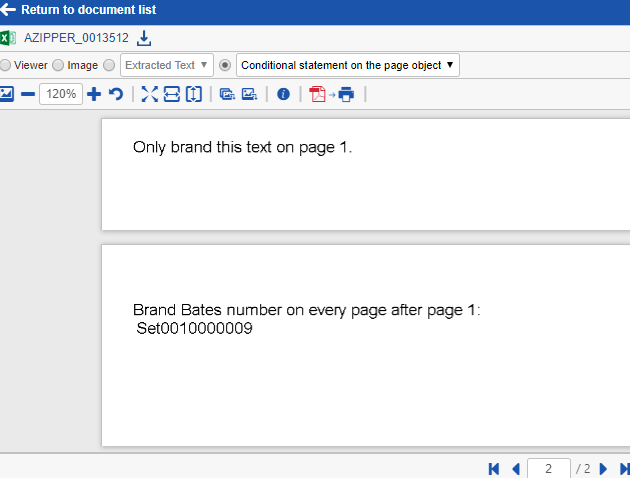
Task: Click the fit to page expand icon
Action: point(149,94)
